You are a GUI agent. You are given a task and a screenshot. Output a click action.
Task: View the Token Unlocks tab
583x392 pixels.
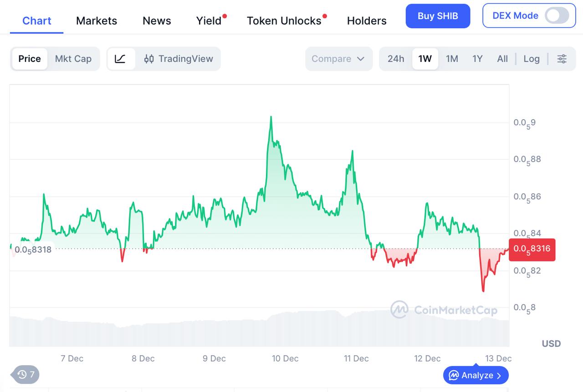[x=284, y=20]
